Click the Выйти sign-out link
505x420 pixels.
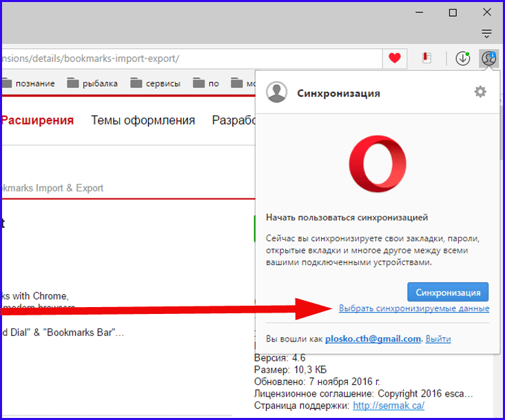pyautogui.click(x=438, y=339)
